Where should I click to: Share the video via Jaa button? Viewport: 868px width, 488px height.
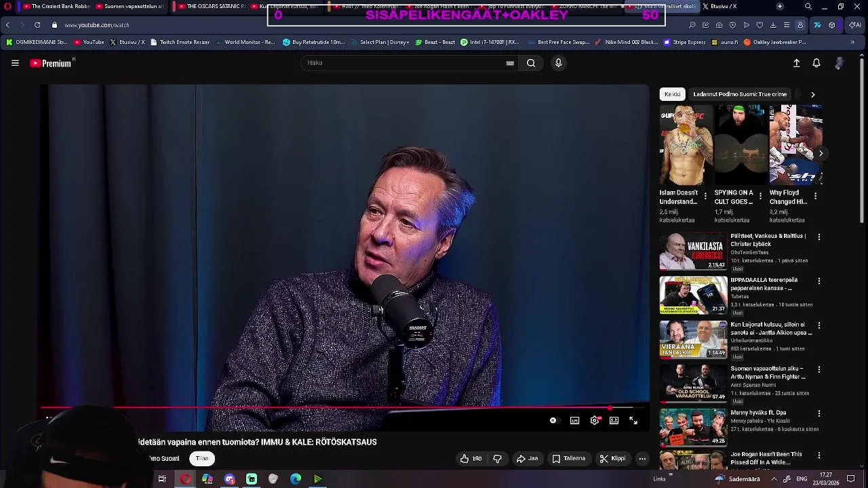[x=527, y=459]
